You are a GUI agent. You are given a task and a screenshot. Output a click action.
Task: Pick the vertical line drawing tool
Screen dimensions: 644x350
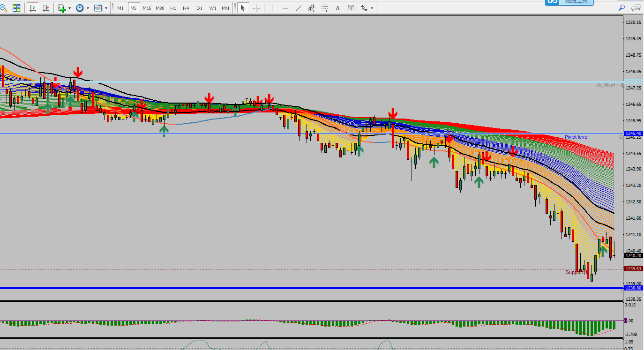[272, 8]
